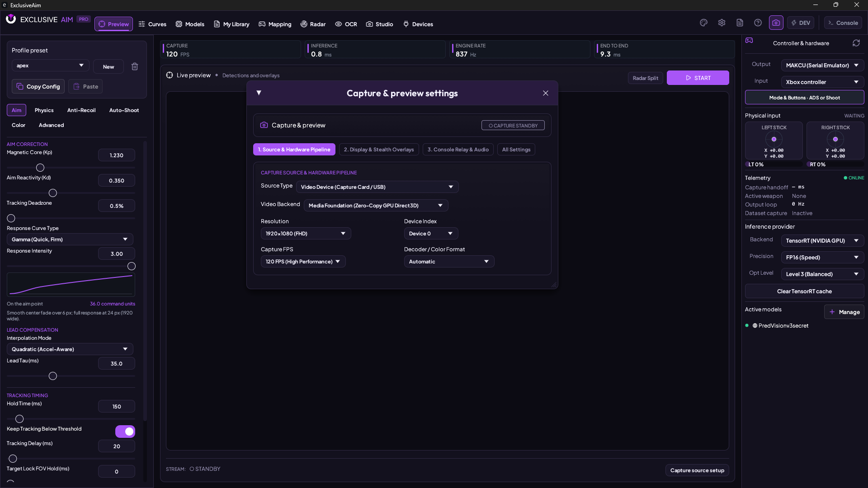Open the Mapping tab
Image resolution: width=868 pixels, height=488 pixels.
point(275,24)
